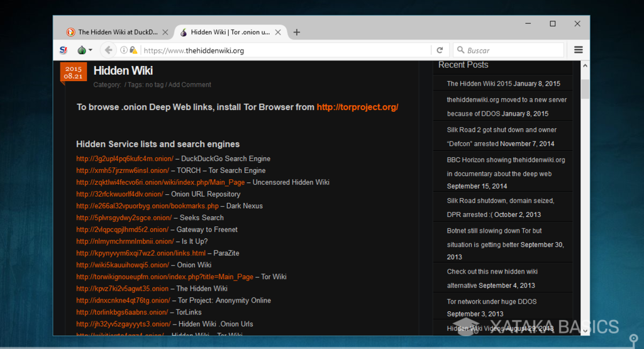This screenshot has width=644, height=349.
Task: Open the idnxcnkne4qt76tg.onion Tor Project link
Action: coord(123,301)
